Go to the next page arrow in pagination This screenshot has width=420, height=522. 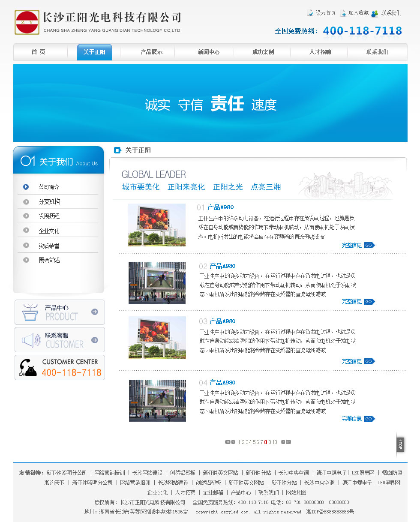[283, 442]
